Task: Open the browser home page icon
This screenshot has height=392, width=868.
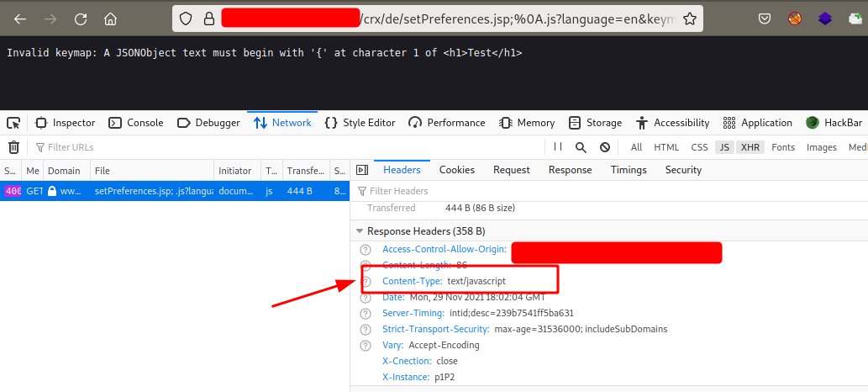Action: (x=111, y=19)
